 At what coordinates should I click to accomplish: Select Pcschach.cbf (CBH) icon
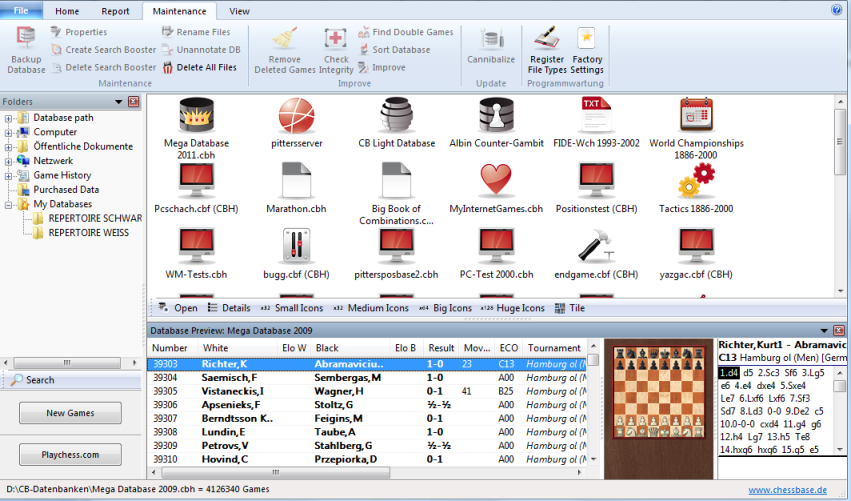pos(196,181)
